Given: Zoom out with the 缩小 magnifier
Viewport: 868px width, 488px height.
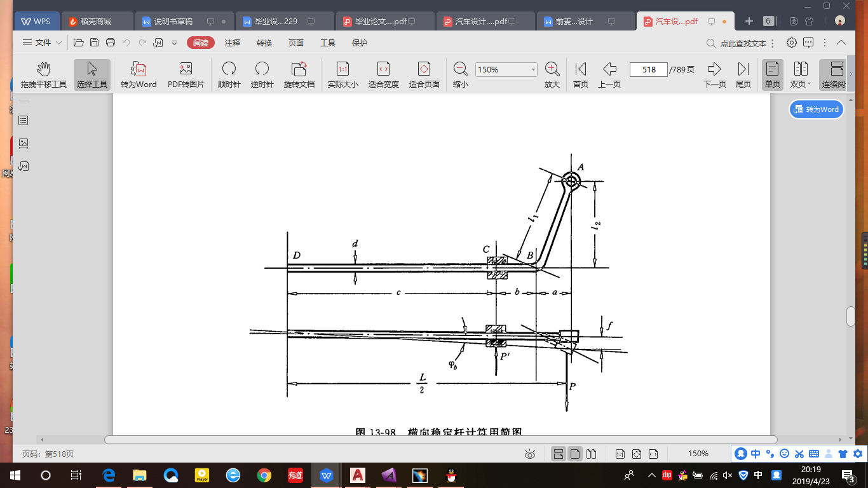Looking at the screenshot, I should [461, 75].
